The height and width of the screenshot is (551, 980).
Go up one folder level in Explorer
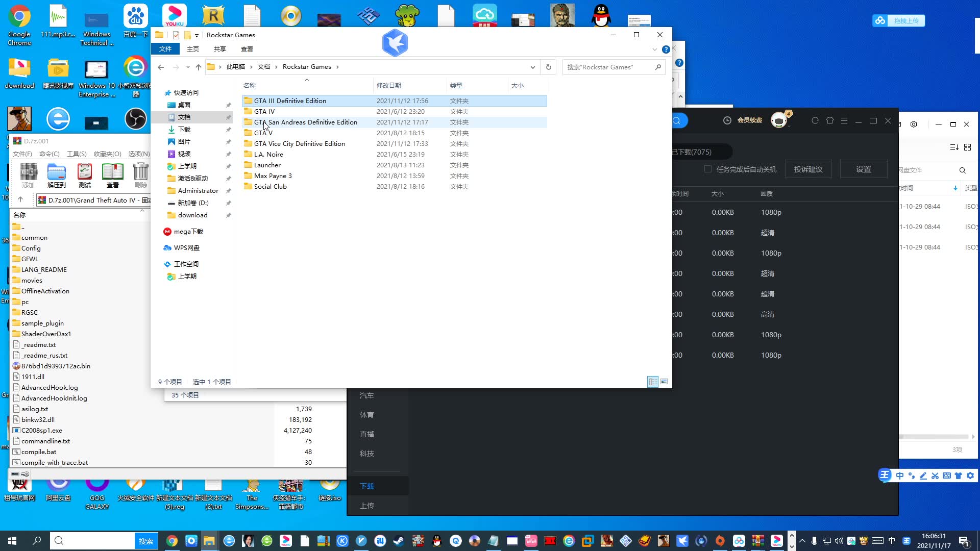199,67
